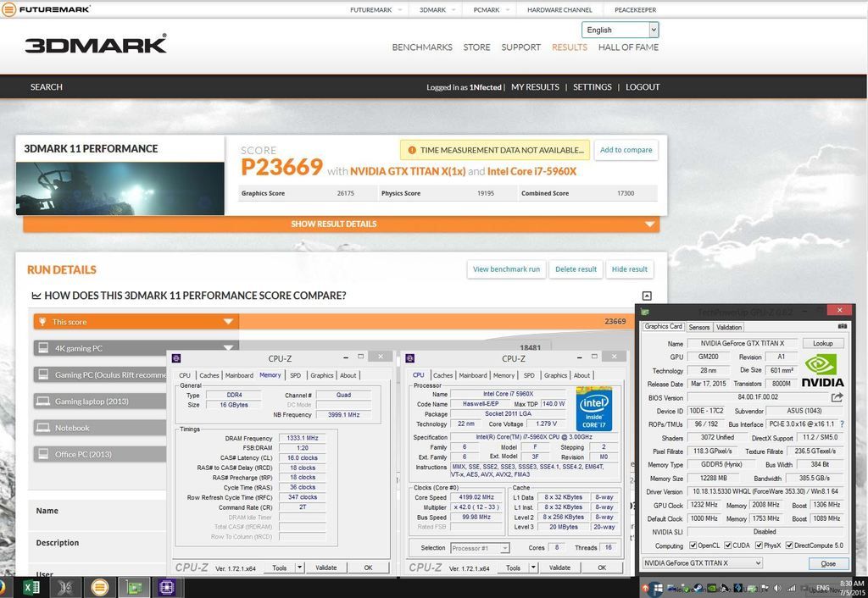Image resolution: width=868 pixels, height=598 pixels.
Task: Click the View benchmark run button
Action: (507, 269)
